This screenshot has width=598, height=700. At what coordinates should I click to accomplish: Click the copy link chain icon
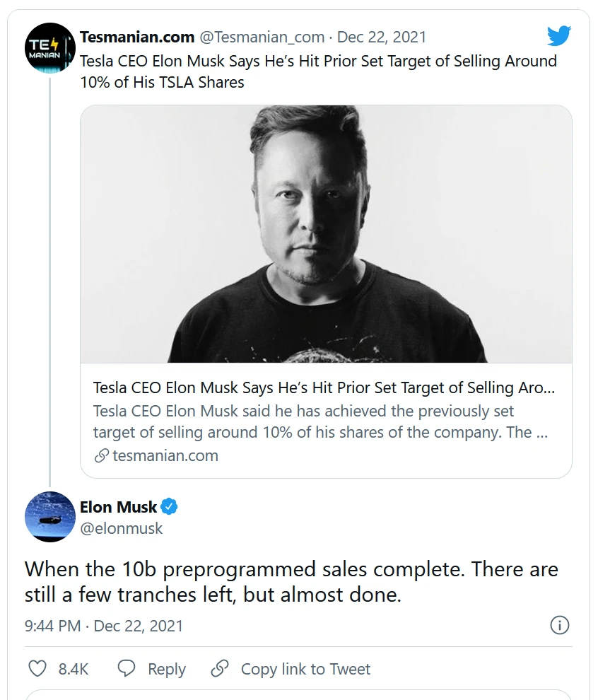[221, 668]
